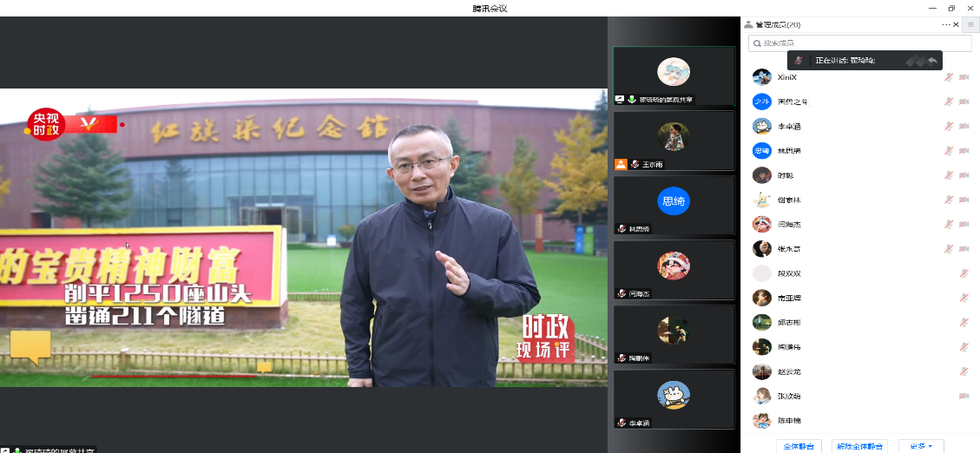
Task: Click 陈申楠's avatar in member list
Action: click(x=761, y=420)
